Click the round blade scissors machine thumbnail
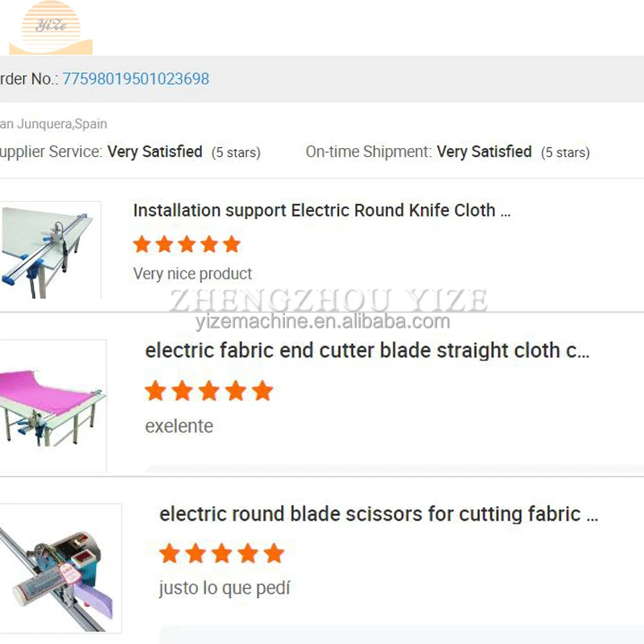Image resolution: width=644 pixels, height=644 pixels. click(x=60, y=568)
